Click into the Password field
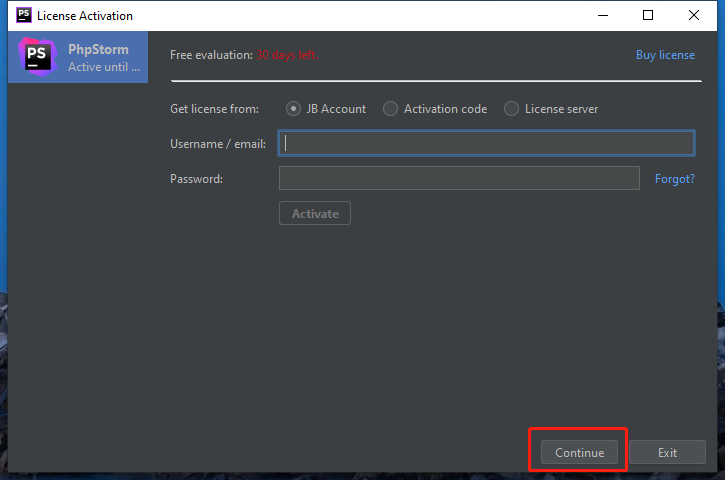This screenshot has width=725, height=480. point(459,178)
